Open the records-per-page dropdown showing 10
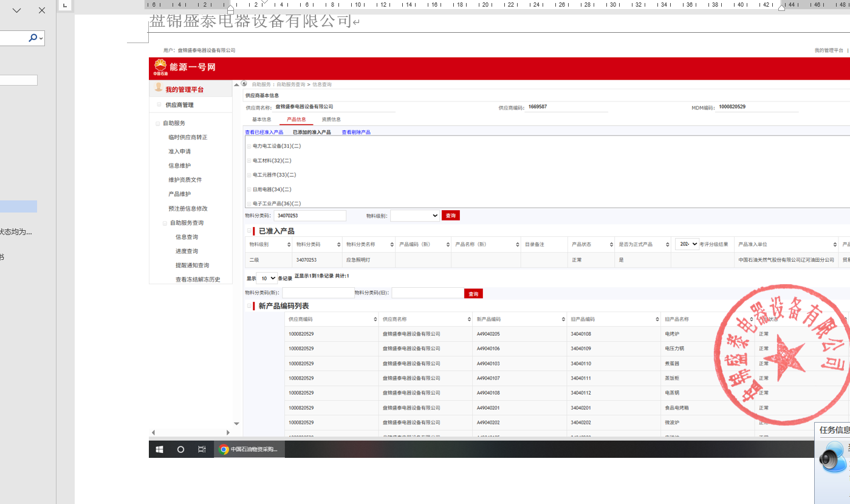Image resolution: width=850 pixels, height=504 pixels. 266,278
